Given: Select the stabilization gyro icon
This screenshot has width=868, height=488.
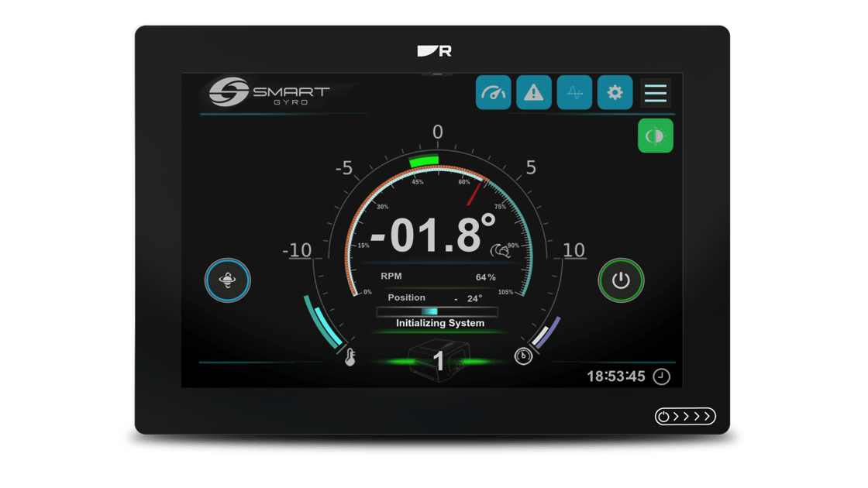Looking at the screenshot, I should 226,280.
